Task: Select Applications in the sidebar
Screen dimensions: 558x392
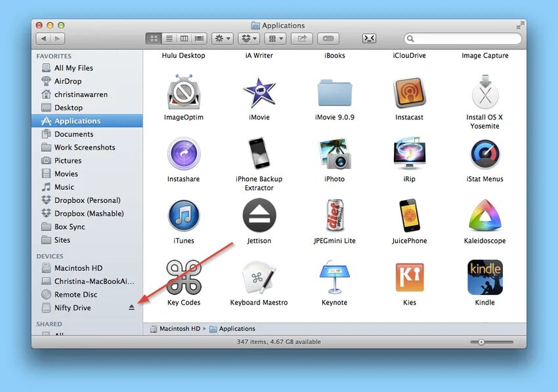Action: click(87, 121)
